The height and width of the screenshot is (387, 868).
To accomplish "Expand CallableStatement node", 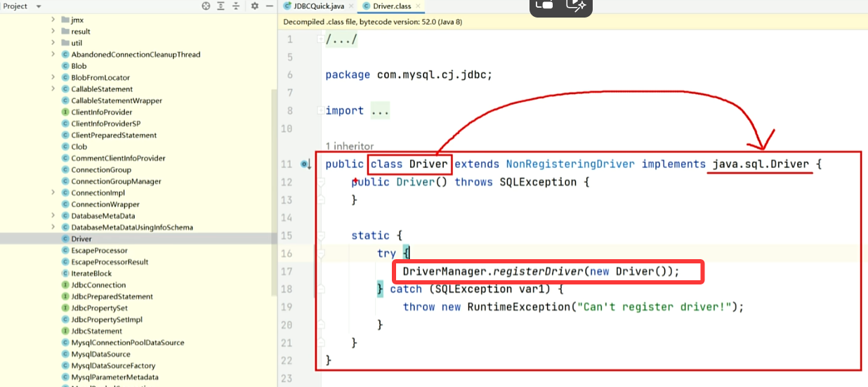I will pyautogui.click(x=53, y=89).
